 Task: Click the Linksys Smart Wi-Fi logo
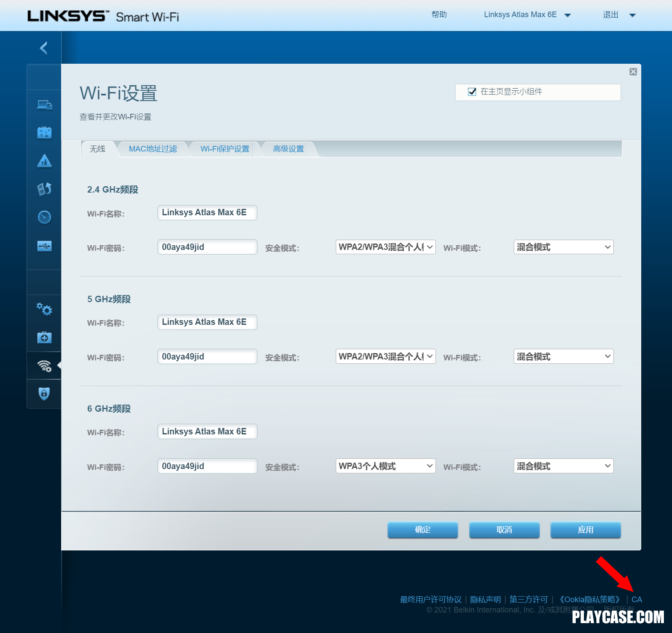[104, 16]
